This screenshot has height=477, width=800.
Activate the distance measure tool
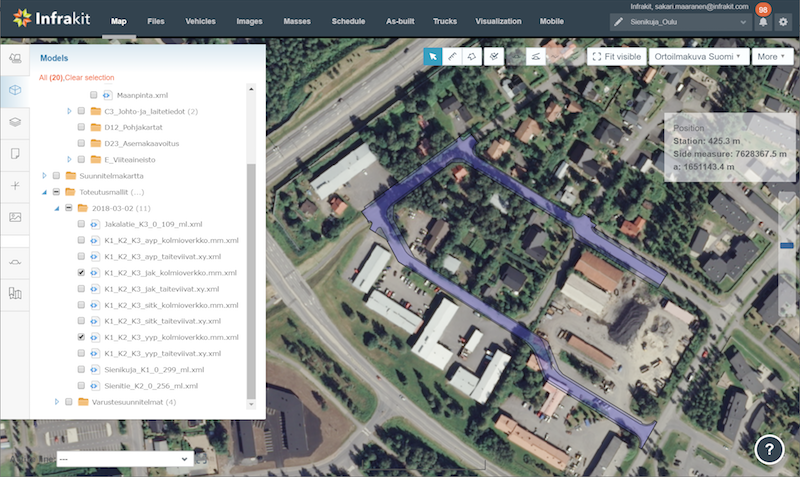(452, 57)
